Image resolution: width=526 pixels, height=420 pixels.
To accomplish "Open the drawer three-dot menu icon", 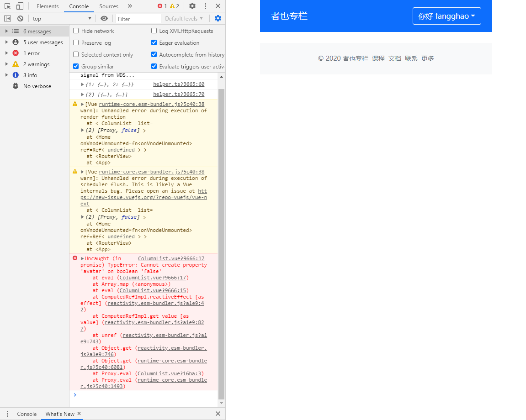I will tap(7, 414).
